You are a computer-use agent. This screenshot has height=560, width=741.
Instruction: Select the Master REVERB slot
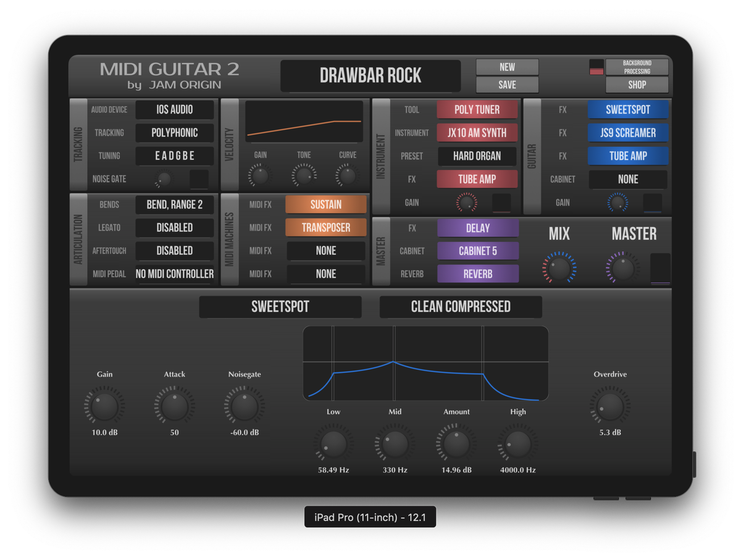click(x=477, y=274)
